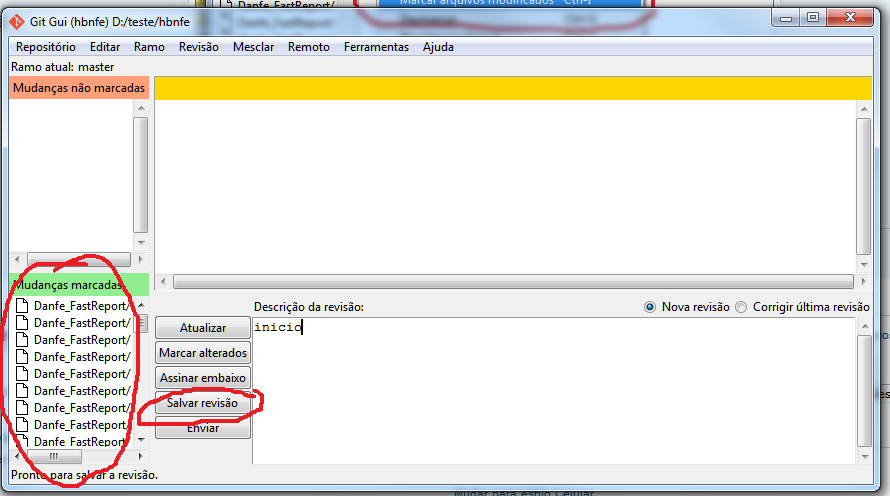Click status text 'Pronto para salvar a revisão.'
The image size is (890, 496).
point(85,475)
